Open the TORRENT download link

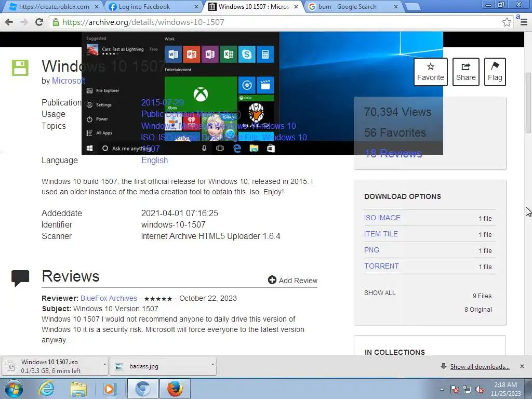click(381, 266)
